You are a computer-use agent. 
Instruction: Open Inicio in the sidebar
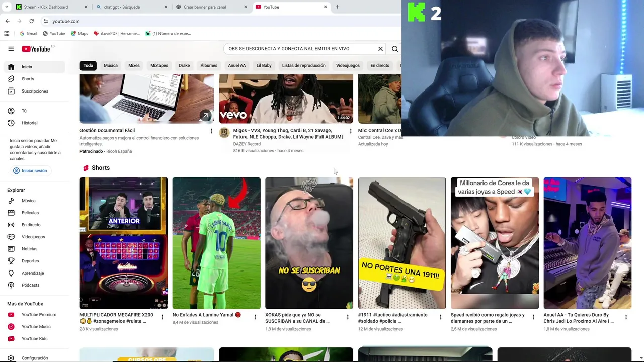pyautogui.click(x=35, y=67)
